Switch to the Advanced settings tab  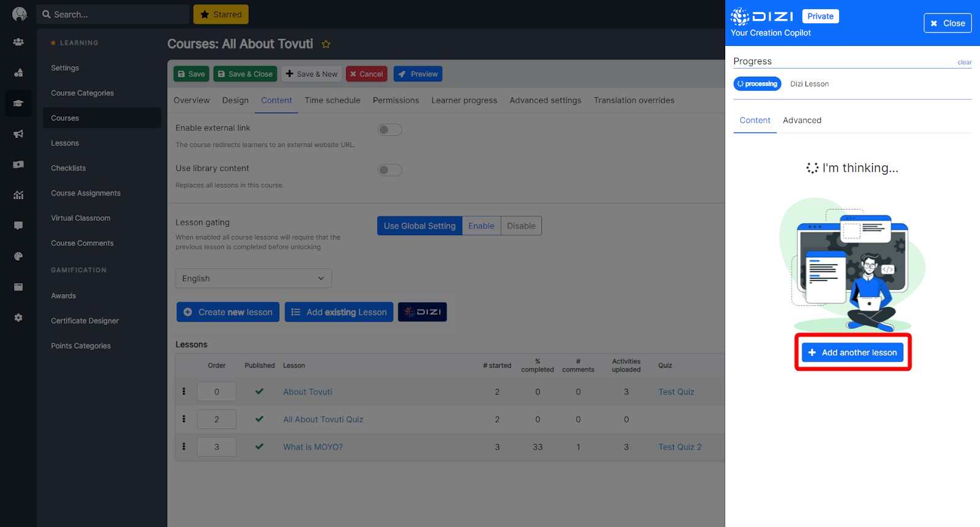(546, 100)
